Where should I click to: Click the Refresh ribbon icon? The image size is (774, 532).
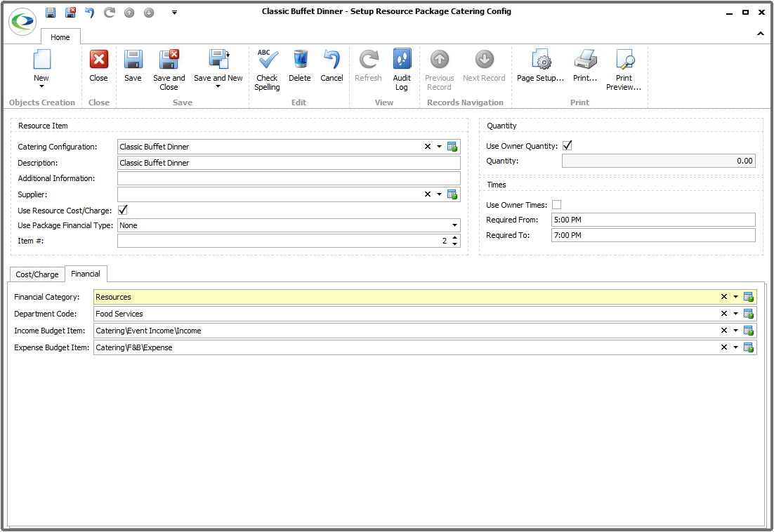point(368,59)
